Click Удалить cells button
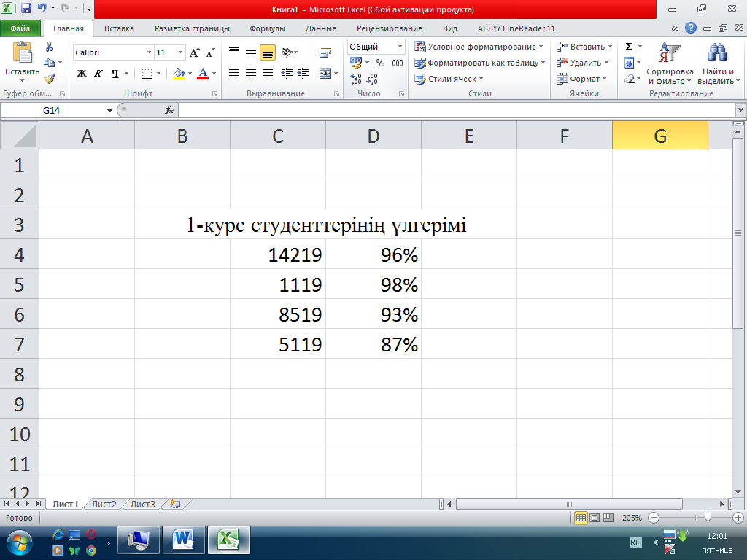 click(583, 63)
